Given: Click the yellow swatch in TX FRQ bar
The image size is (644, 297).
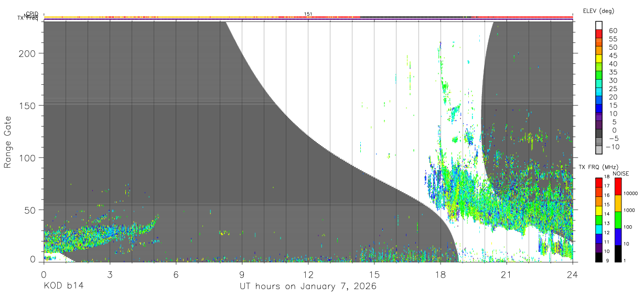Looking at the screenshot, I should coord(599,211).
